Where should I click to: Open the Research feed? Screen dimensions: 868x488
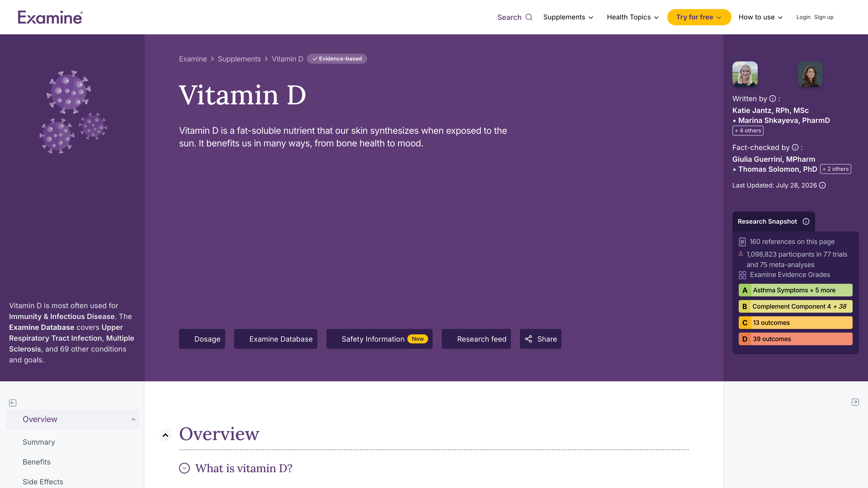[x=476, y=339]
